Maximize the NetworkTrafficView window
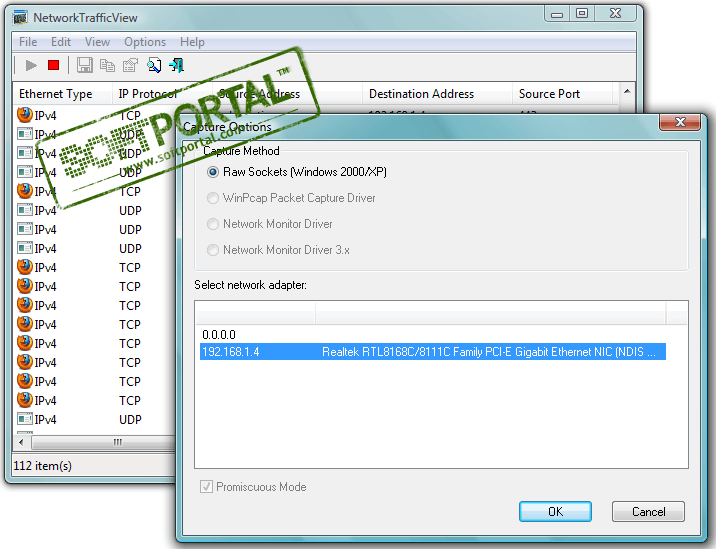Image resolution: width=716 pixels, height=549 pixels. [582, 13]
